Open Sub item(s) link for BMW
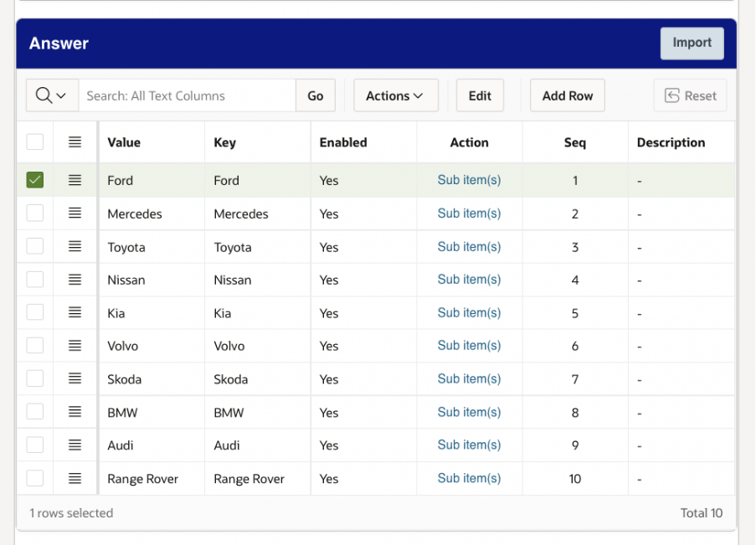The image size is (756, 545). pos(469,412)
